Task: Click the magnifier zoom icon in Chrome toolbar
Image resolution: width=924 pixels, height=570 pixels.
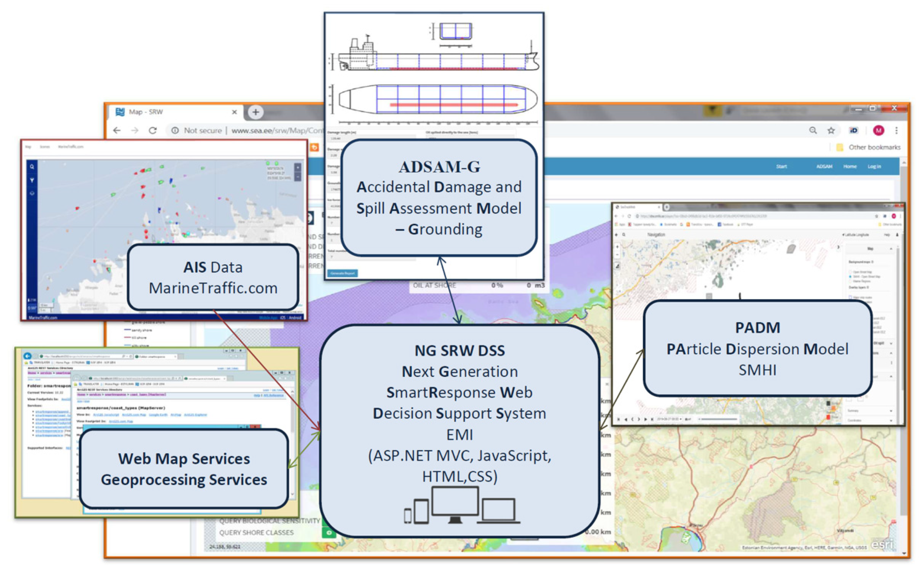Action: click(x=813, y=131)
